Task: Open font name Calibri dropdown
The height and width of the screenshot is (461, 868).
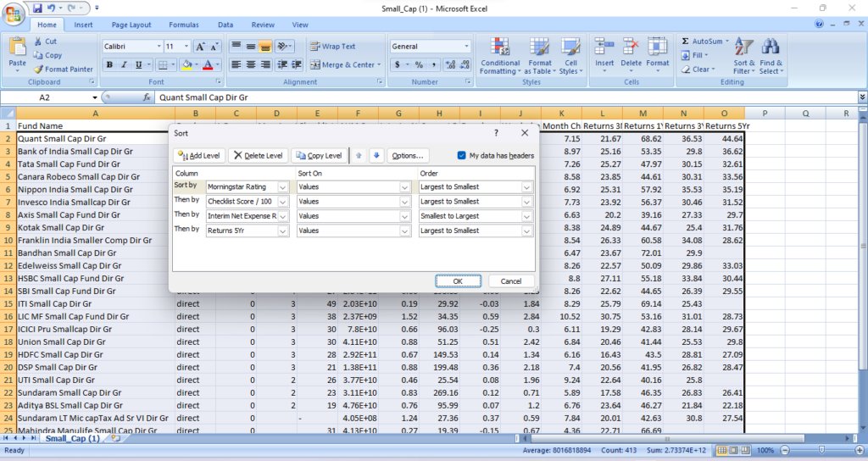Action: tap(159, 47)
